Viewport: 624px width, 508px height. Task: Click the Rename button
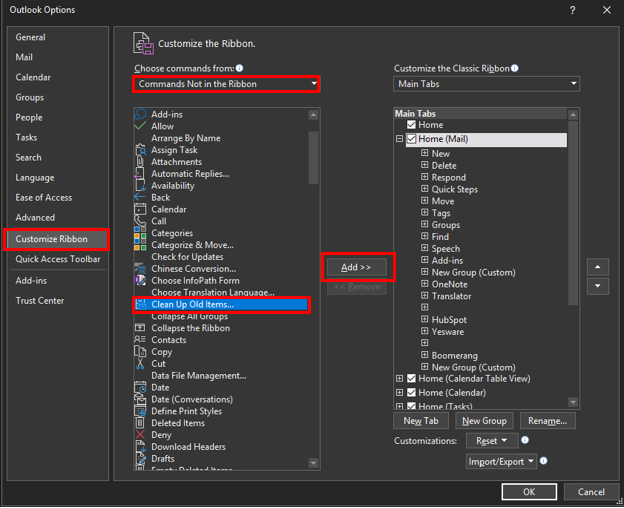tap(548, 421)
